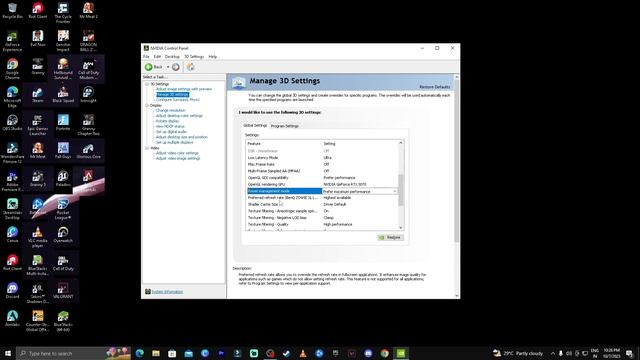The image size is (640, 360).
Task: Open GeForce Experience desktop icon
Action: tap(12, 41)
